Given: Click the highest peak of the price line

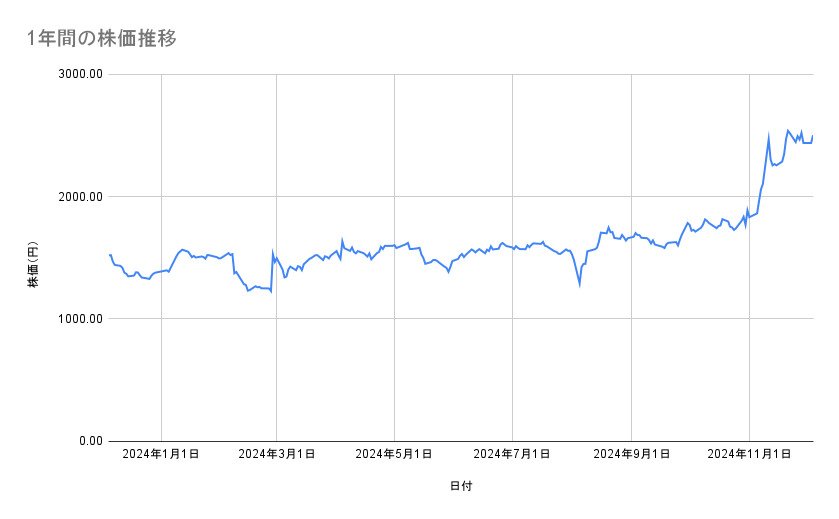Looking at the screenshot, I should coord(788,130).
